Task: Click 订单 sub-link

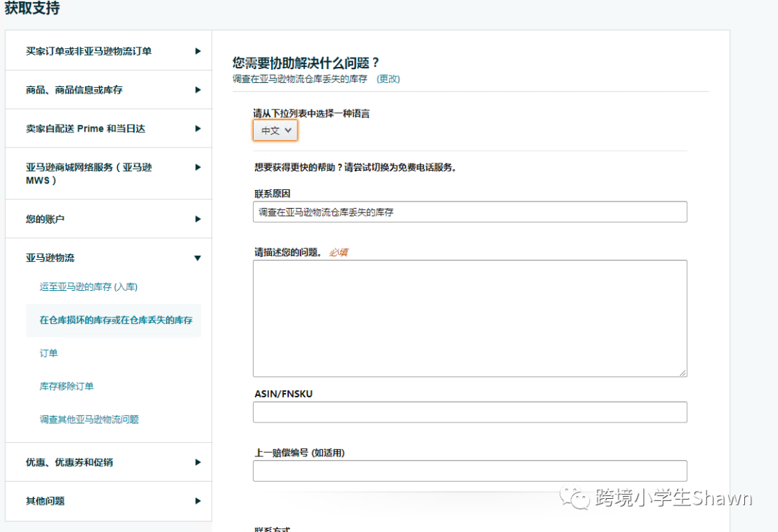Action: (x=49, y=353)
